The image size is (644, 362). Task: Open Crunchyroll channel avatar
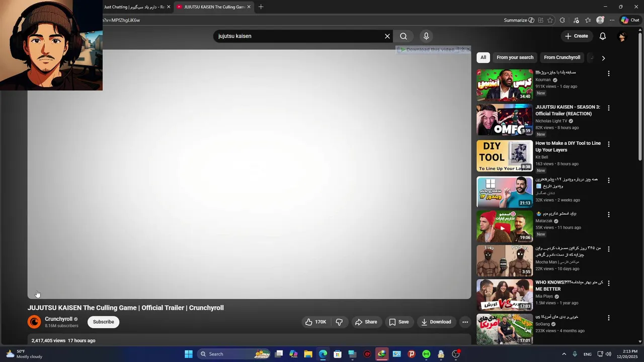coord(34,322)
